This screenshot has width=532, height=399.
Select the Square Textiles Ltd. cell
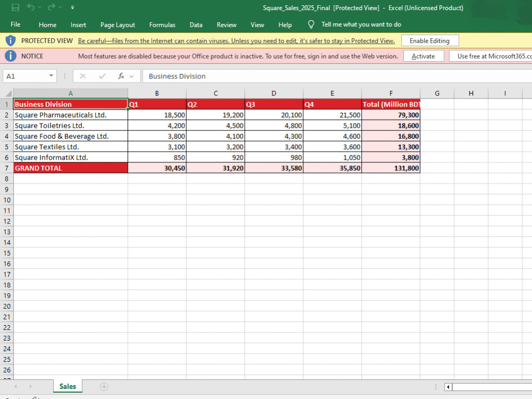coord(71,147)
